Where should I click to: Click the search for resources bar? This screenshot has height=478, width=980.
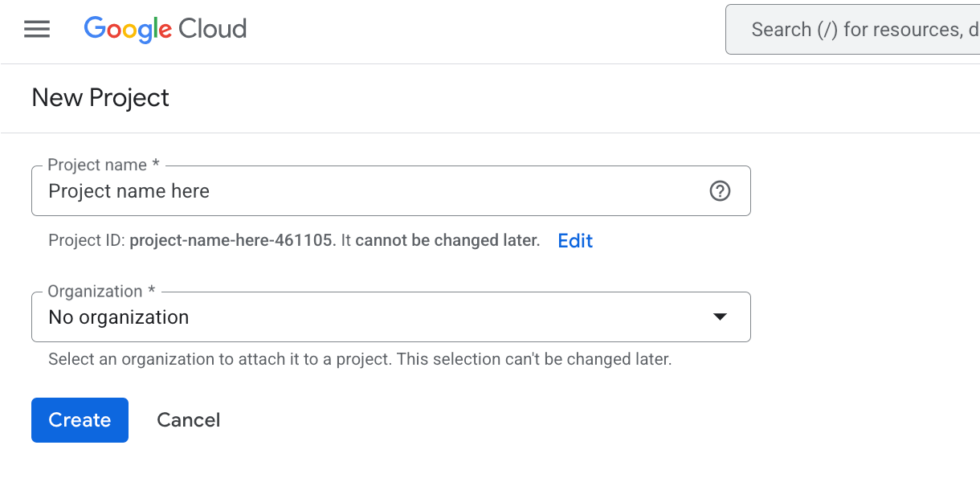[860, 30]
